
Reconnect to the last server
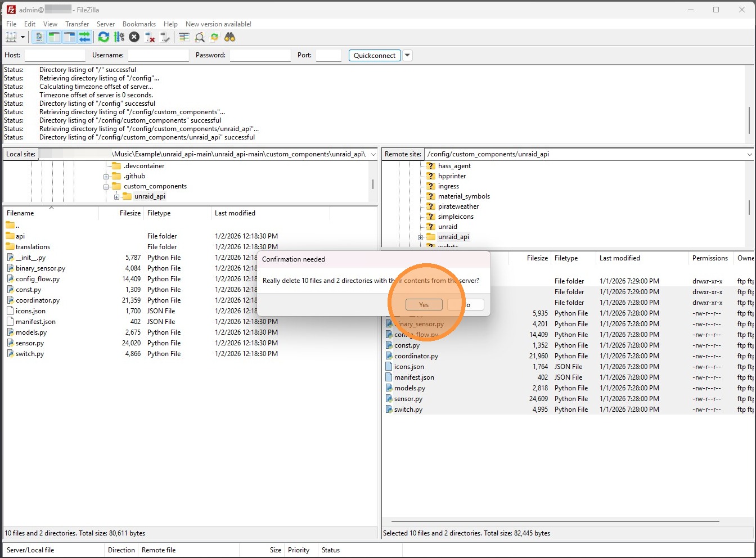[165, 37]
